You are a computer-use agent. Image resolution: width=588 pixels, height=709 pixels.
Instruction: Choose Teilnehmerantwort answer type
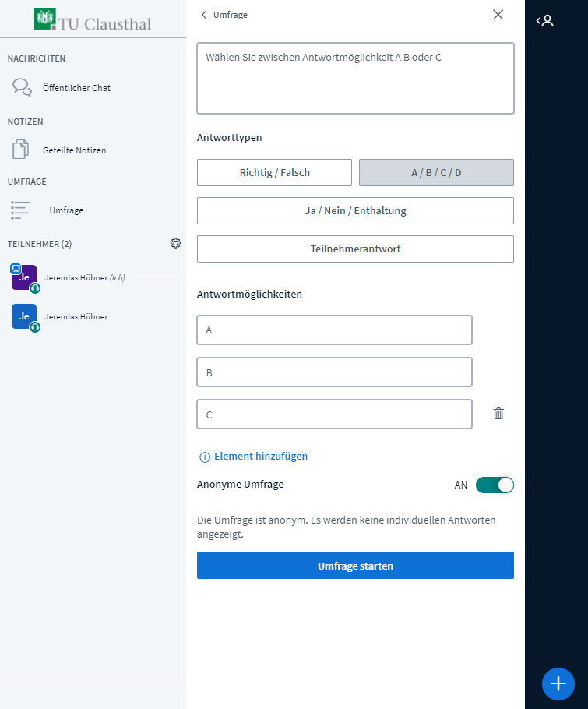pyautogui.click(x=355, y=249)
